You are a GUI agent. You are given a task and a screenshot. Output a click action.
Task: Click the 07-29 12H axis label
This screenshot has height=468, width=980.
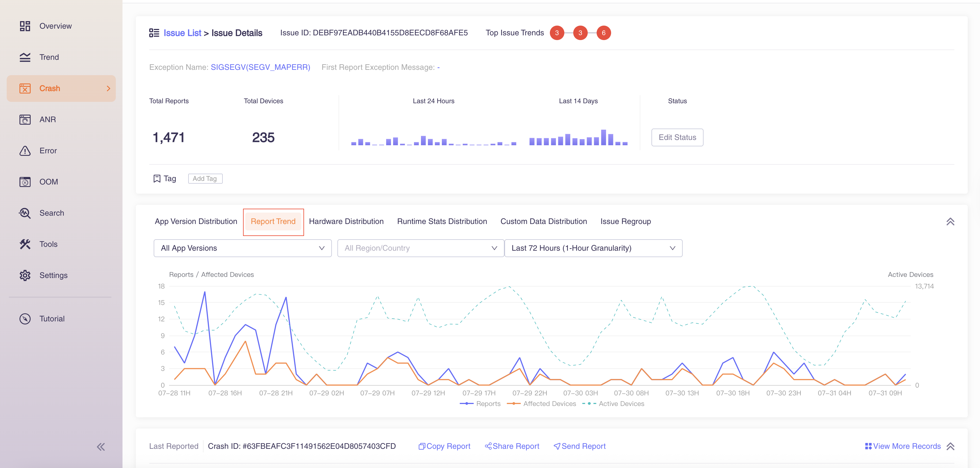[x=428, y=393]
